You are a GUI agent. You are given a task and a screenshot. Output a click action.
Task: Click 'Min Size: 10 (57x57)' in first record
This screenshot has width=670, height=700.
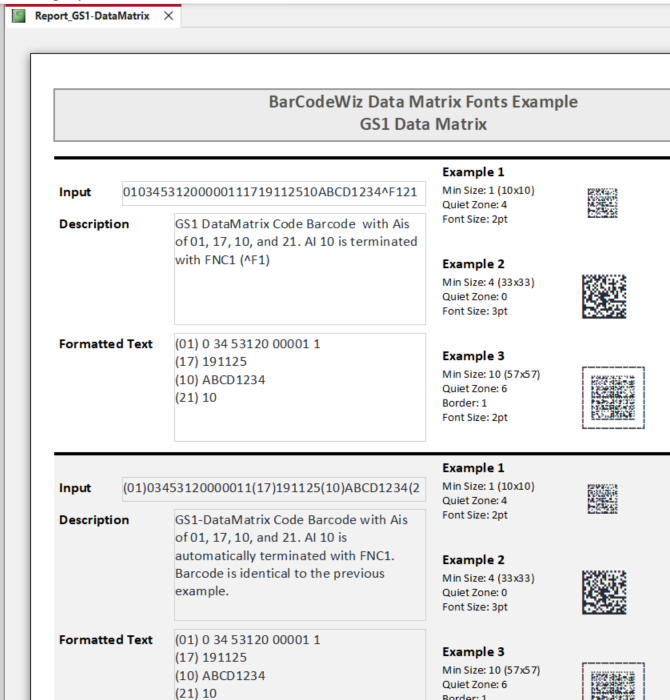(491, 375)
